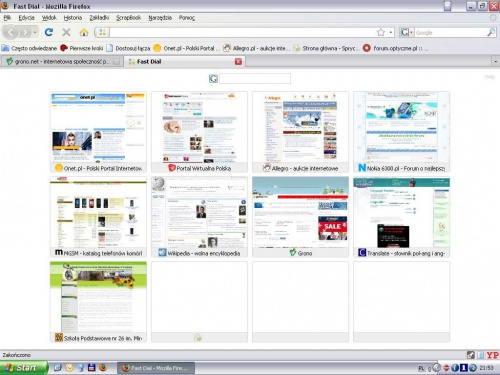
Task: Click the YP icon in status bar
Action: click(492, 355)
